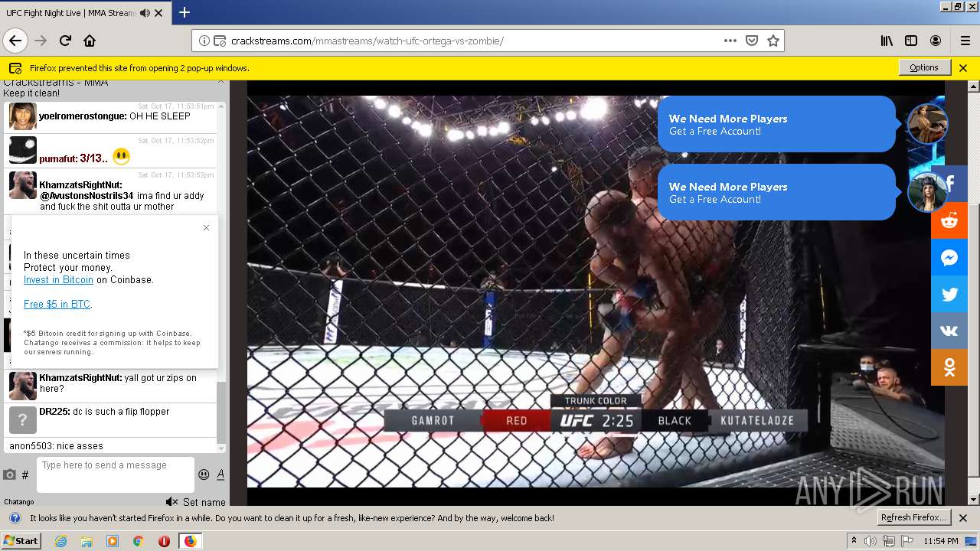Click the UFC fight video stream
The image size is (980, 551).
(x=595, y=291)
